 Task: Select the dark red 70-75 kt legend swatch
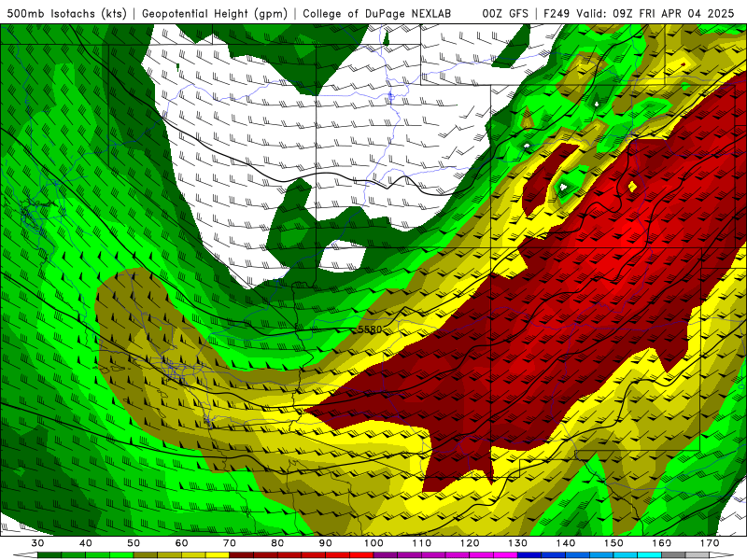pyautogui.click(x=242, y=555)
